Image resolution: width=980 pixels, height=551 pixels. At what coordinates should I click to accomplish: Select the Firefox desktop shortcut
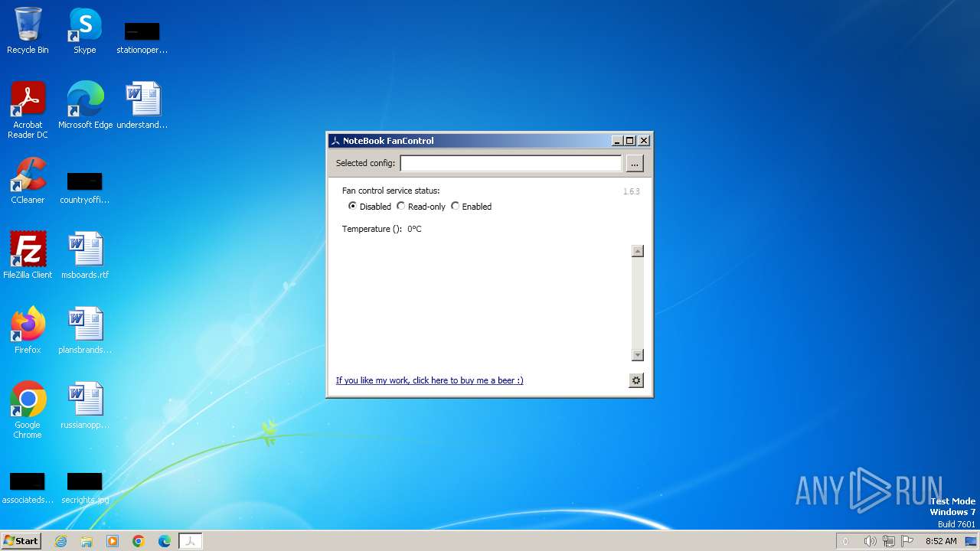click(x=28, y=331)
